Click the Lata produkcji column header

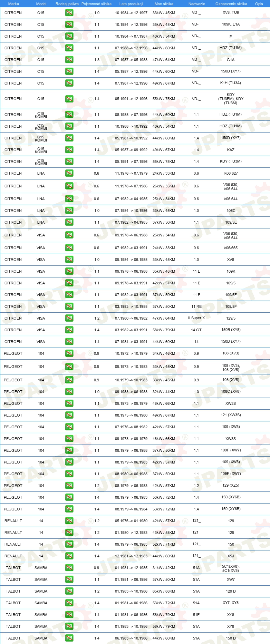point(131,4)
